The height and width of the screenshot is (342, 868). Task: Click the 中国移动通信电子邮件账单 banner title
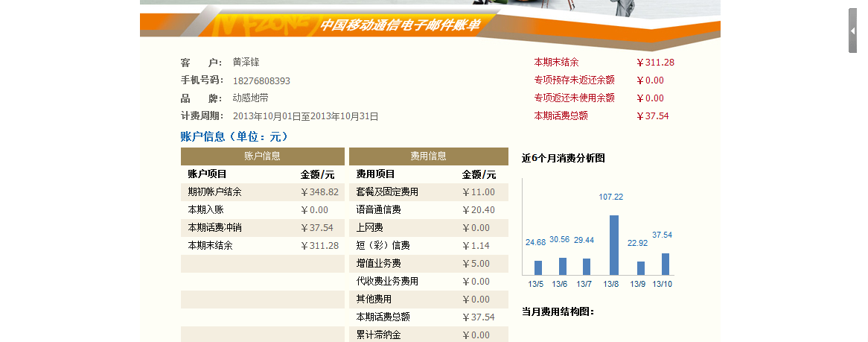coord(400,25)
